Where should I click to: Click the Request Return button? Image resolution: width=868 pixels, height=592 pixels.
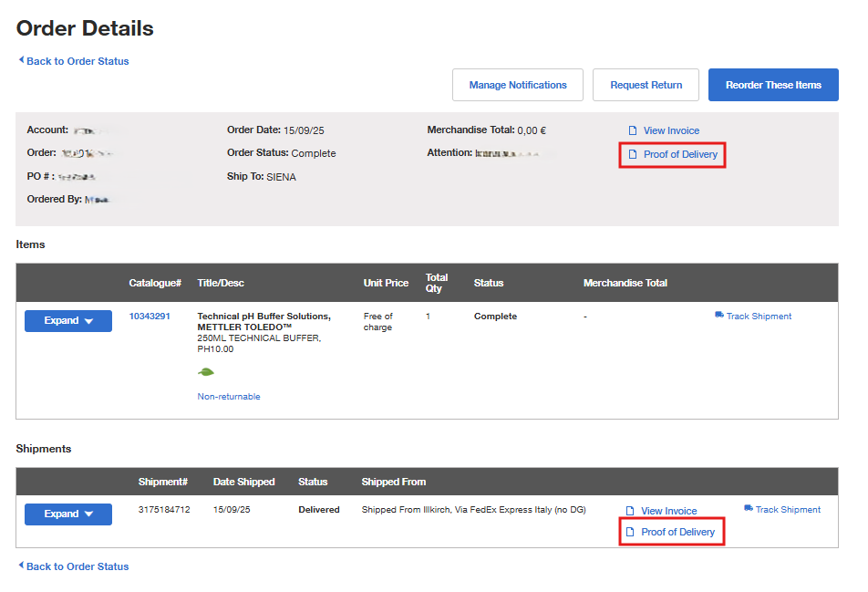pos(646,84)
